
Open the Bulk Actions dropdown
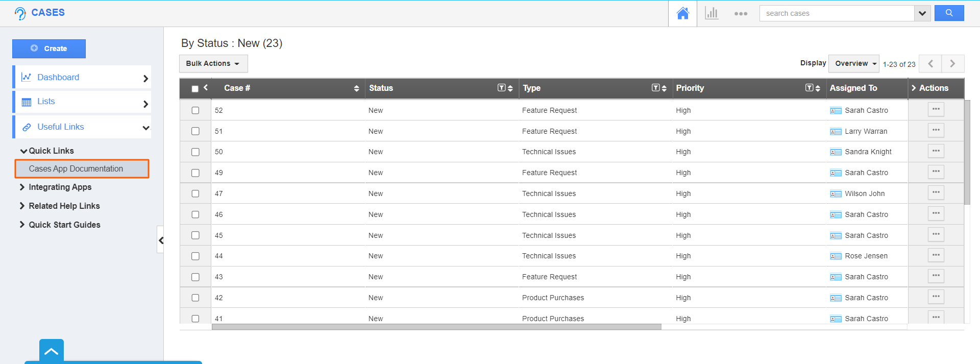tap(213, 63)
